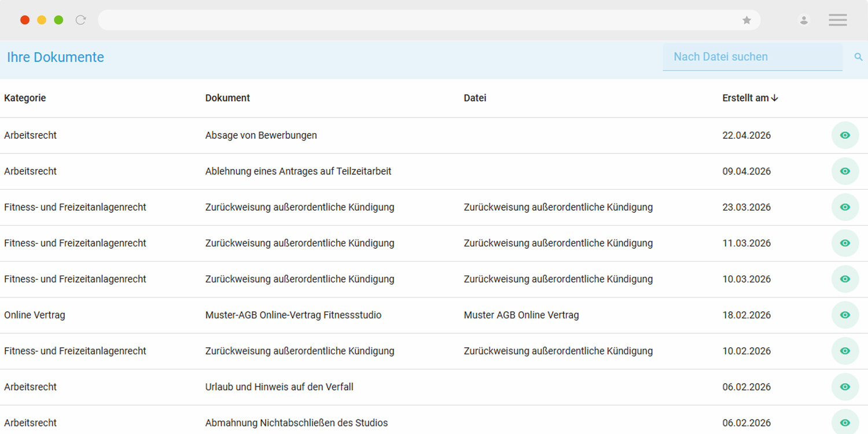Open the browser profile icon
This screenshot has width=868, height=434.
(x=804, y=20)
